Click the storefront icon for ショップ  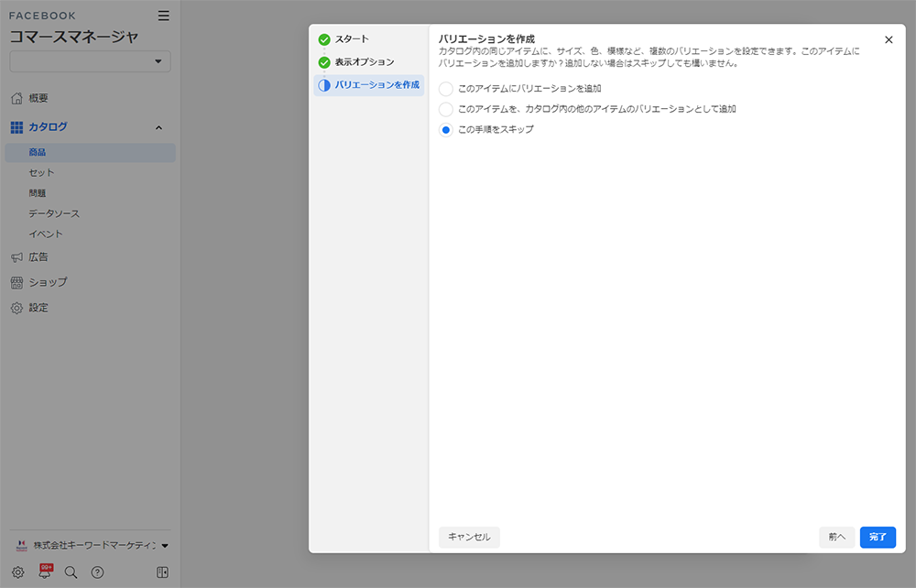(x=16, y=283)
